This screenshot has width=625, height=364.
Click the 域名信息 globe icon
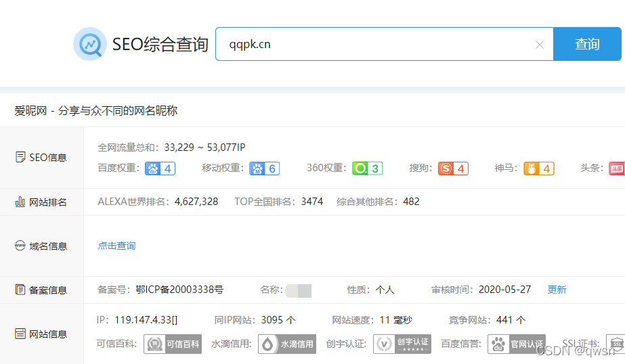tap(20, 246)
